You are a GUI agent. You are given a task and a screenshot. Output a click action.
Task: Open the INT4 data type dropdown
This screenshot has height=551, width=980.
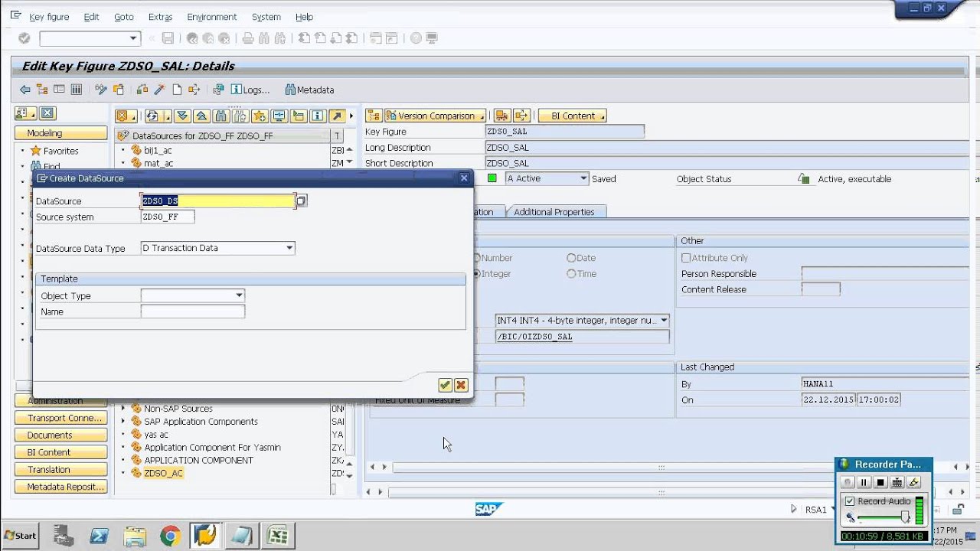pos(664,321)
